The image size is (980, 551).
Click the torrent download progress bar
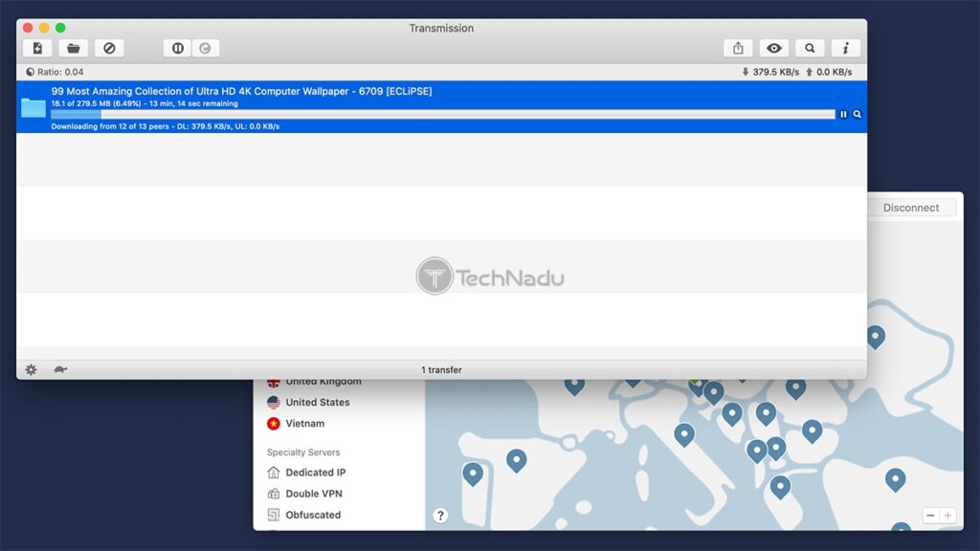click(x=442, y=115)
